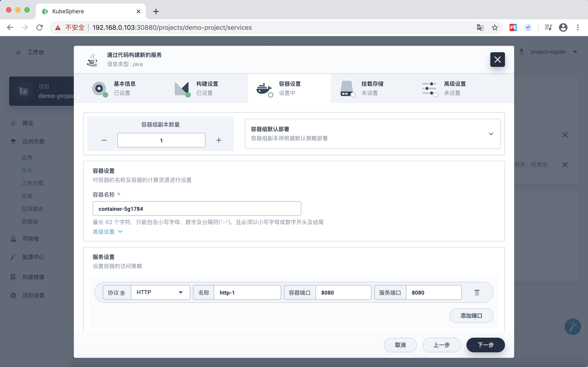Click the red FE browser extension icon

513,27
